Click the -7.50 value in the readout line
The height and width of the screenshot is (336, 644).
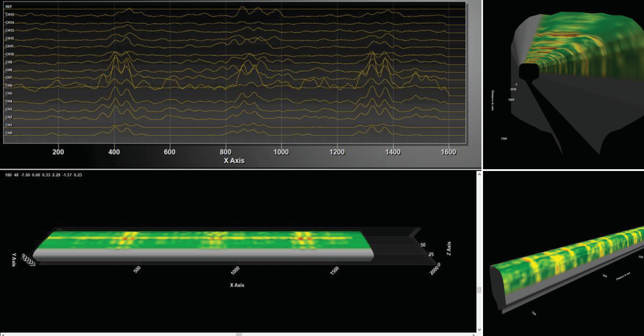tap(26, 175)
